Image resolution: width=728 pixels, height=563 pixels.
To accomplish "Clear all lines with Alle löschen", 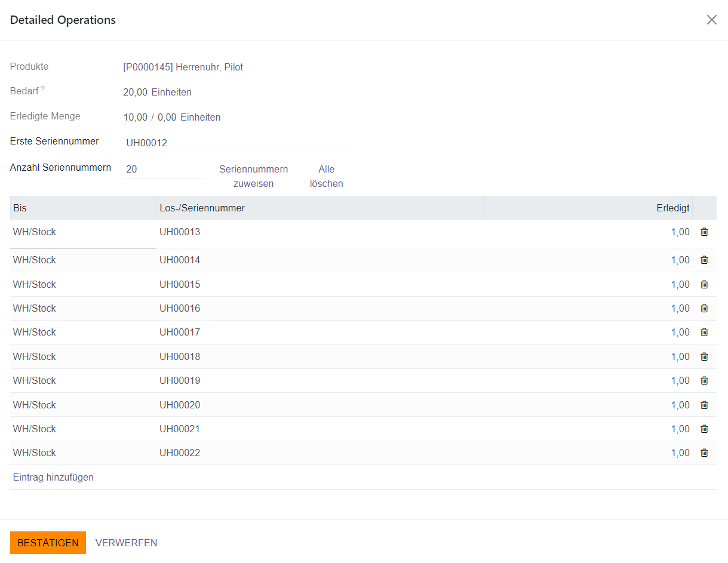I will pyautogui.click(x=326, y=177).
